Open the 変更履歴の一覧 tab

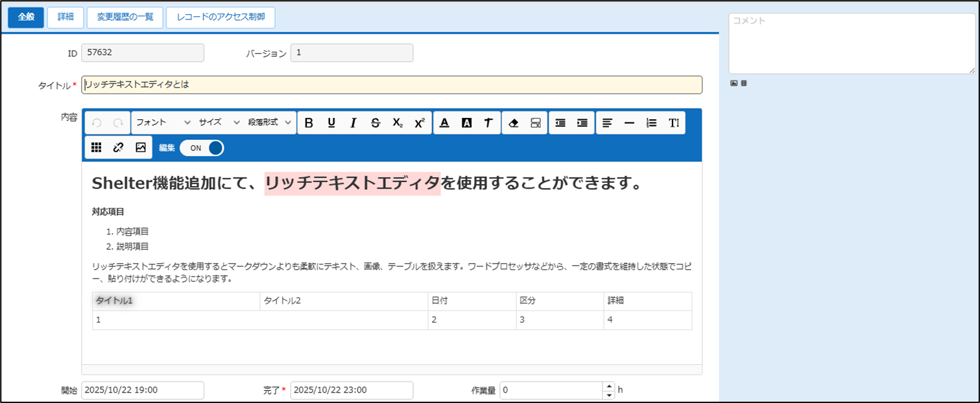(x=125, y=17)
